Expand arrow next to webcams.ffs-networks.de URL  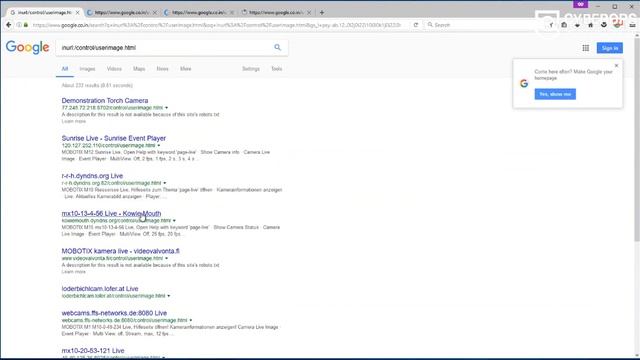[191, 320]
